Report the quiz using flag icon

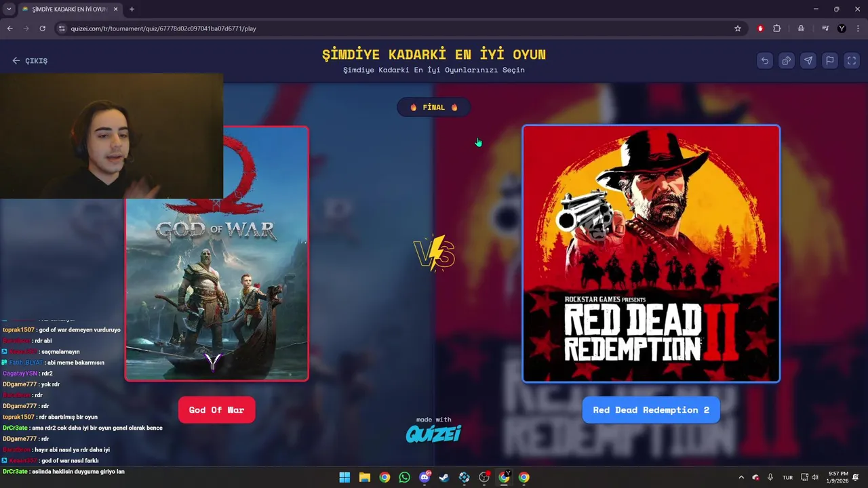pyautogui.click(x=830, y=60)
